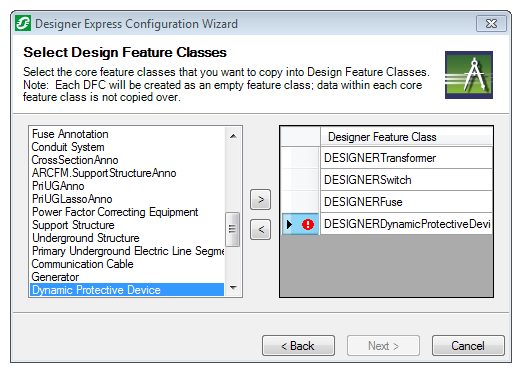This screenshot has height=373, width=522.
Task: Select ARCFM.SupportStructureAnno in the list
Action: [127, 173]
